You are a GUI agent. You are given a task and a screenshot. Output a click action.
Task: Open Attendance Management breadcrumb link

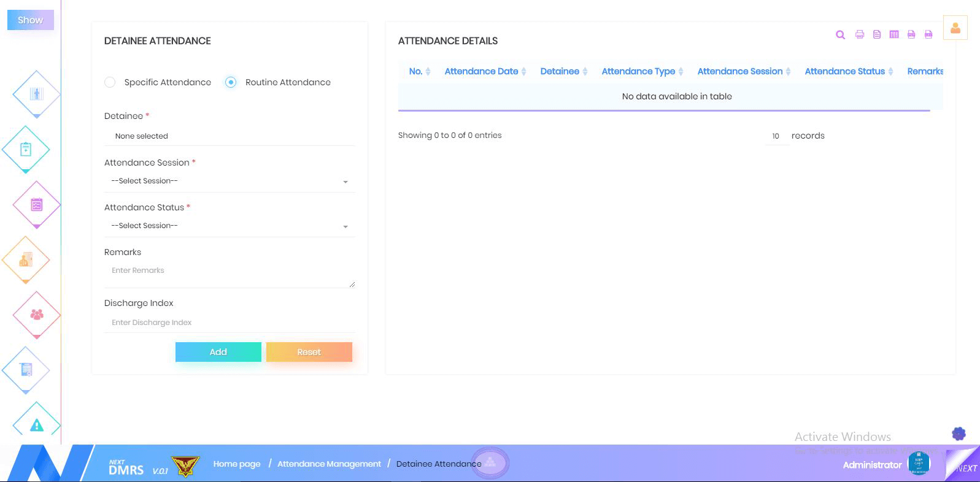click(x=329, y=464)
